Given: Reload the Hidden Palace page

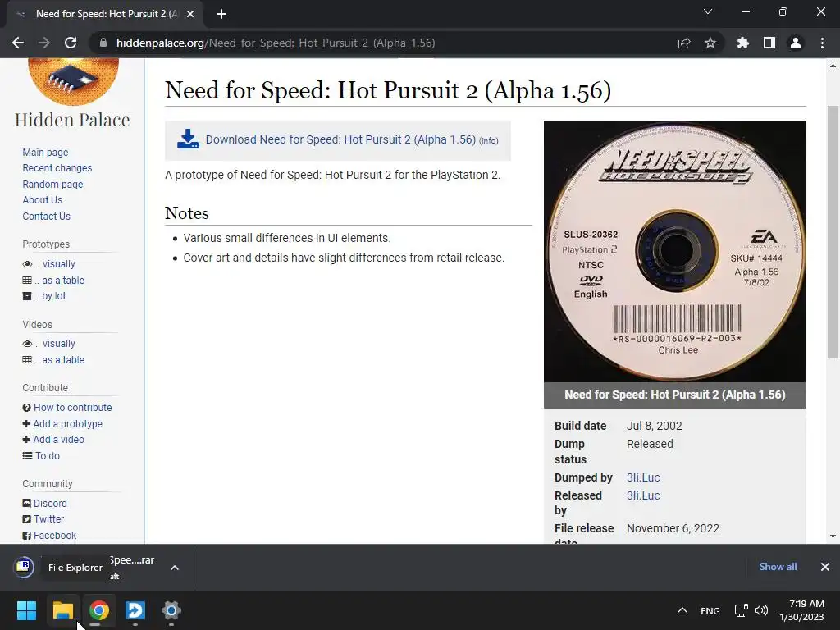Looking at the screenshot, I should tap(71, 43).
